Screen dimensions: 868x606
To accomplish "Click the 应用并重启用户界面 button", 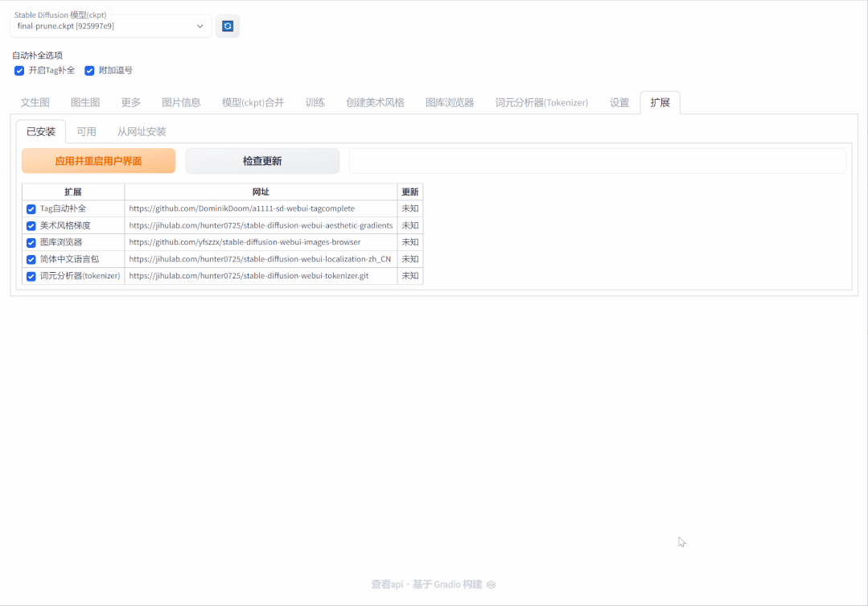I will (98, 161).
